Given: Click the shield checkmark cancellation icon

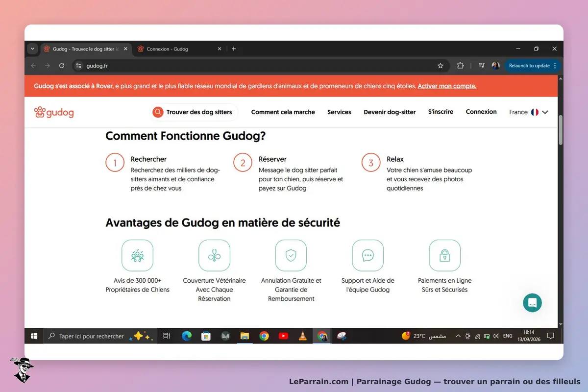Looking at the screenshot, I should pyautogui.click(x=291, y=255).
